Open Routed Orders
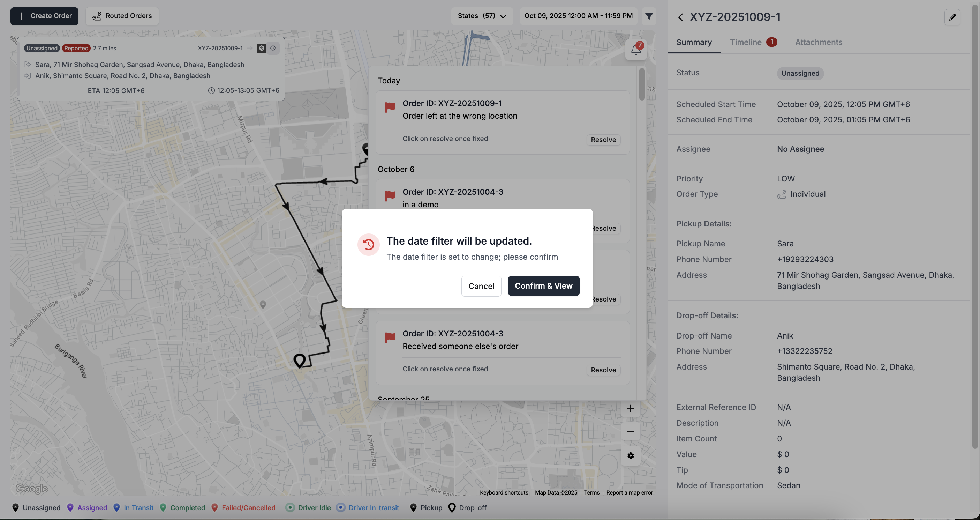The height and width of the screenshot is (520, 980). [122, 16]
